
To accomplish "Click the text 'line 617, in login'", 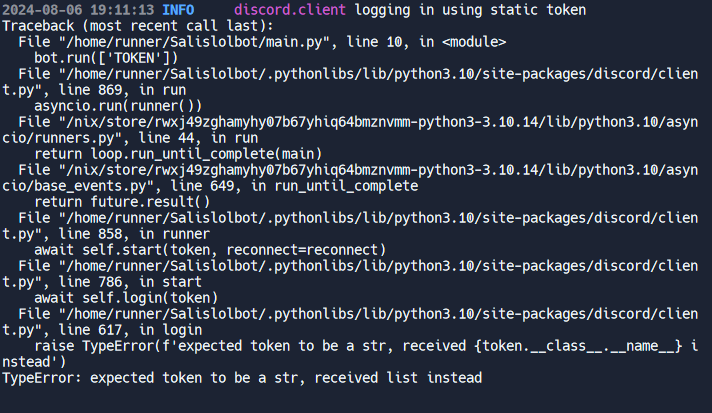I will (130, 330).
